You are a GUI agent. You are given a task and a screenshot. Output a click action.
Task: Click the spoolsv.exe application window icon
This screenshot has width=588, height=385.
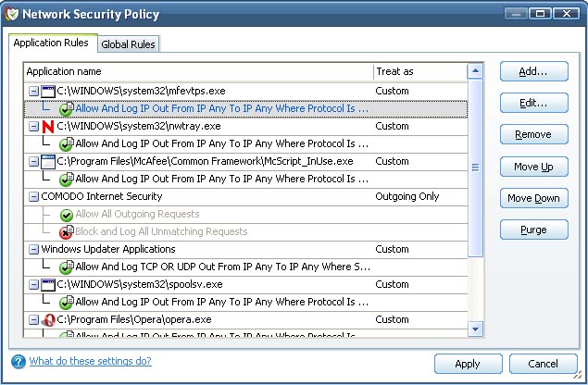[48, 284]
